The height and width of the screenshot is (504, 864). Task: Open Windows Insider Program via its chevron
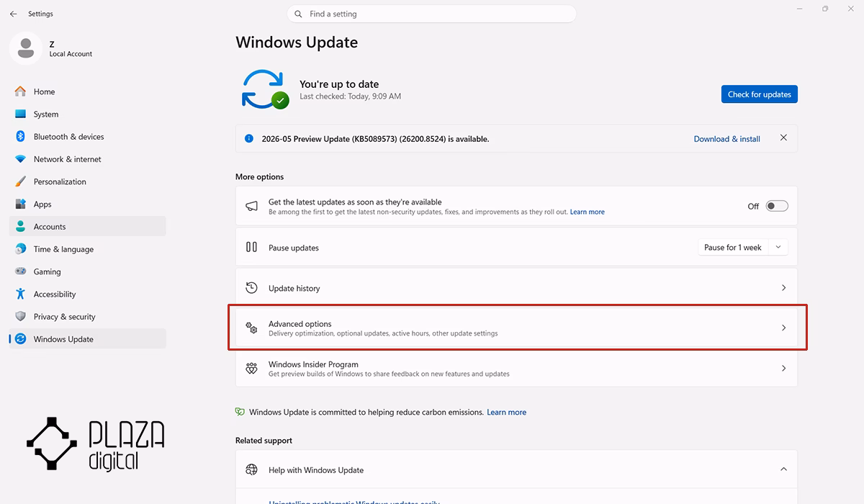(x=784, y=368)
